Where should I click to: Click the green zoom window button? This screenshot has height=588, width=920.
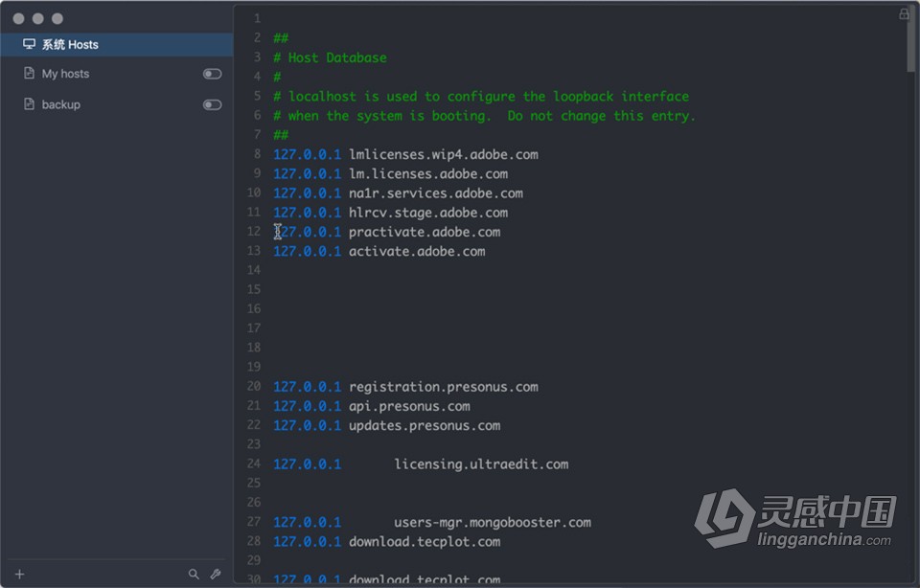[55, 18]
